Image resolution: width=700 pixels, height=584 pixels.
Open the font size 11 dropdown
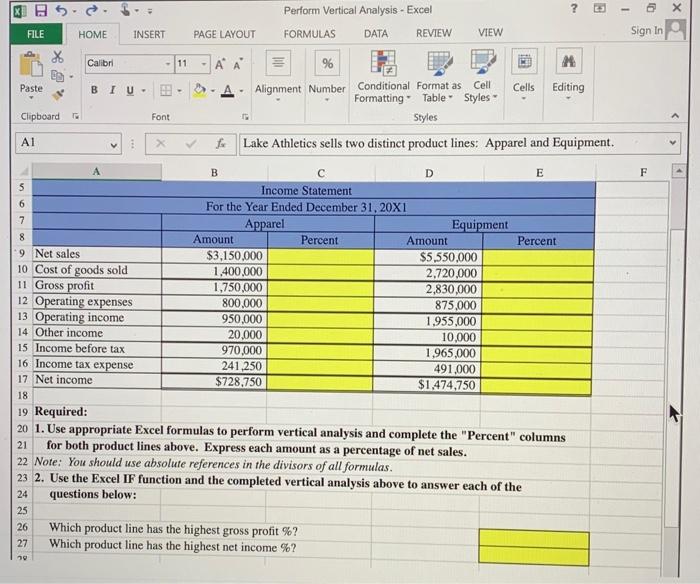[x=204, y=64]
